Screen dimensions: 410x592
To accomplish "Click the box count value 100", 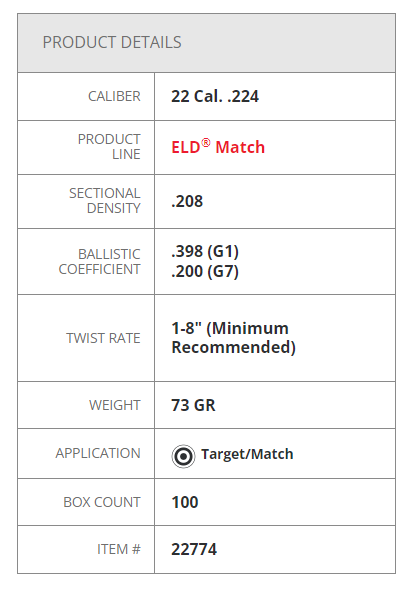I will 185,502.
